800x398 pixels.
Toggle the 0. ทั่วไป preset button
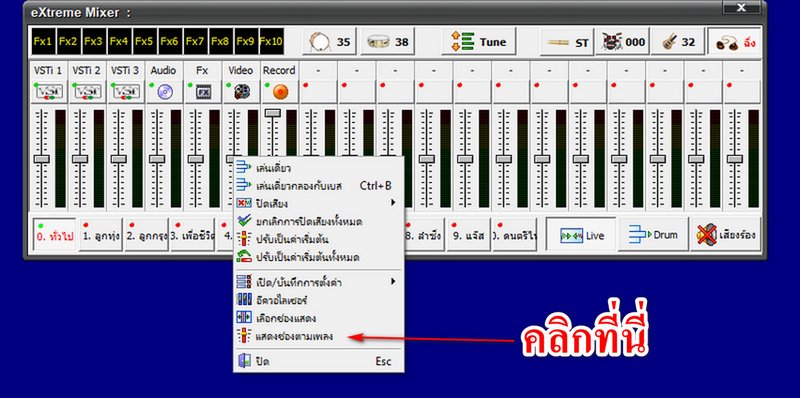[x=55, y=235]
